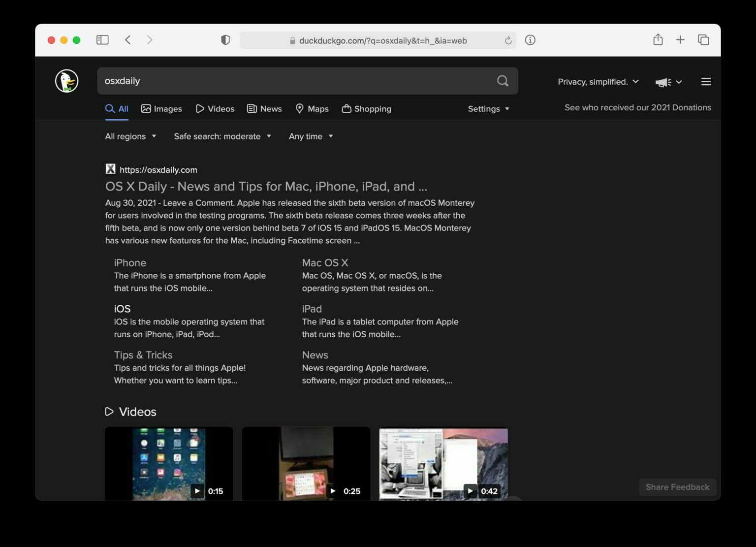The height and width of the screenshot is (547, 756).
Task: Toggle the Safari sidebar button
Action: click(102, 40)
